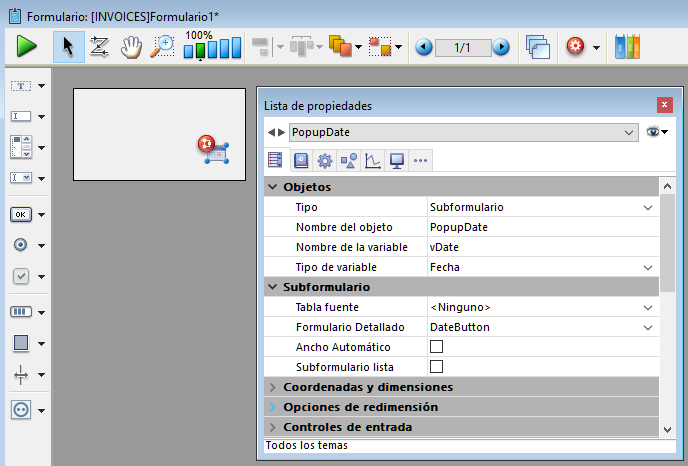This screenshot has height=466, width=688.
Task: Click the Nombre del objeto field
Action: pos(540,227)
